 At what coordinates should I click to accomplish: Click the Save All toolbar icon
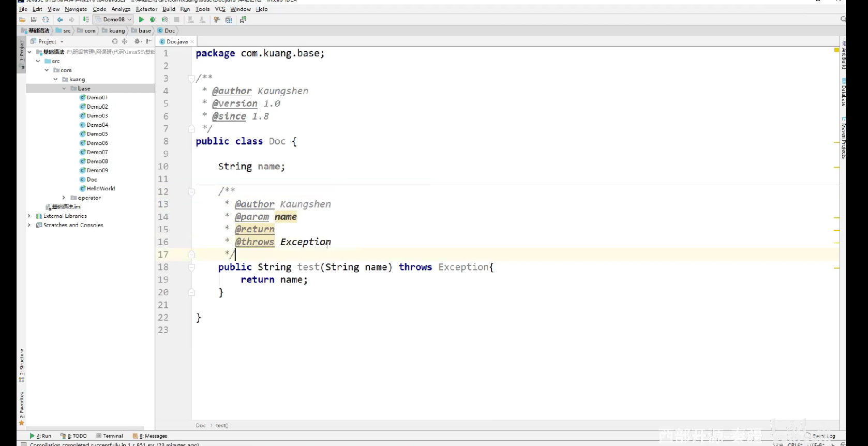(34, 20)
